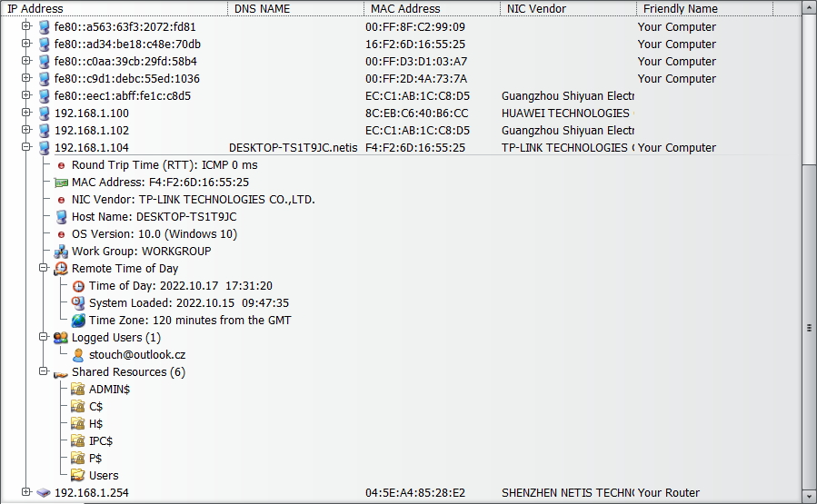Viewport: 817px width, 504px height.
Task: Click the computer icon for 192.168.1.100
Action: pos(44,114)
